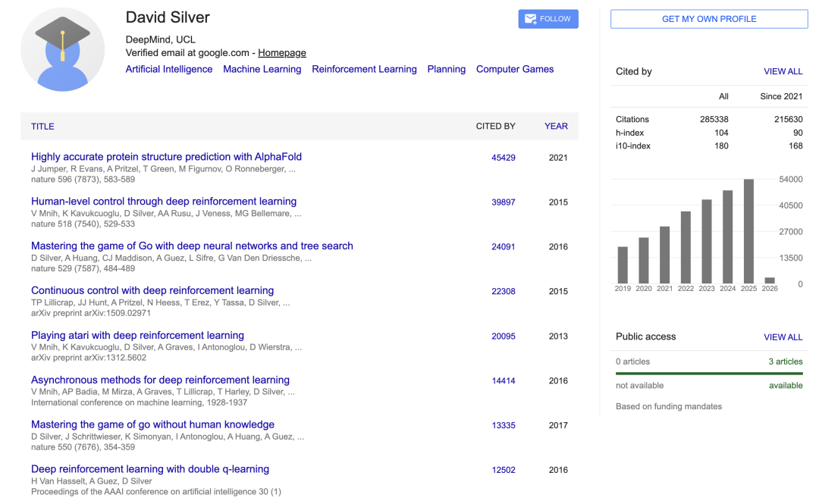819x504 pixels.
Task: Click citation count 12502 for double q-learning
Action: click(503, 470)
